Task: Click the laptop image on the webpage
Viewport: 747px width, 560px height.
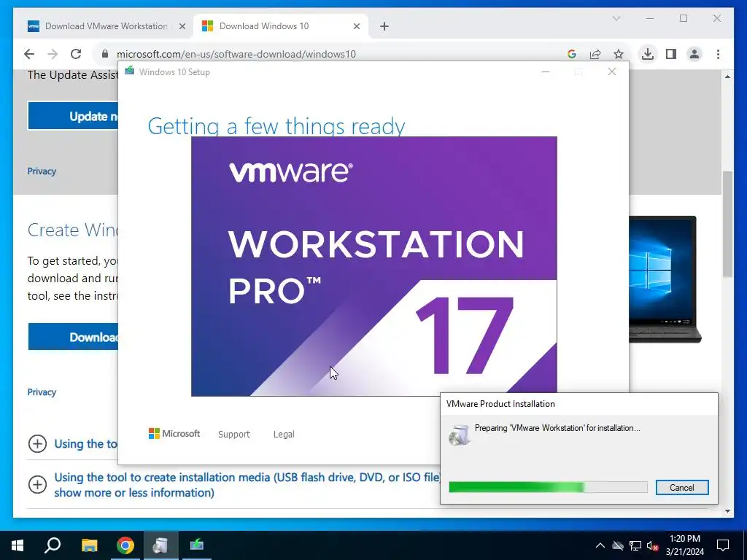Action: tap(665, 279)
